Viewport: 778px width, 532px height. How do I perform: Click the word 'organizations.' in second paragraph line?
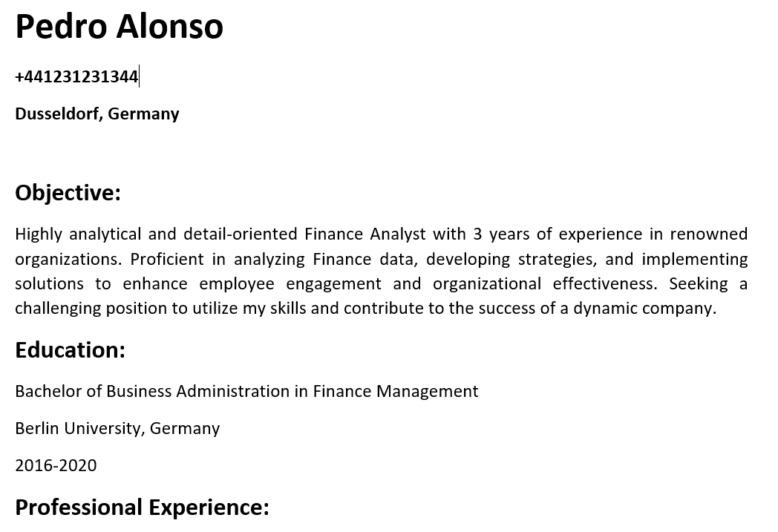[68, 259]
